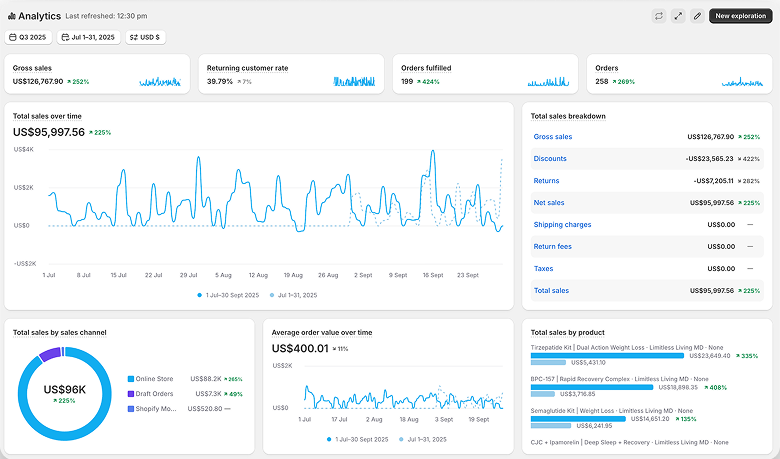Toggle 1 Jul–30 Sept 2025 order value legend
Screen dimensions: 780x459
[358, 439]
